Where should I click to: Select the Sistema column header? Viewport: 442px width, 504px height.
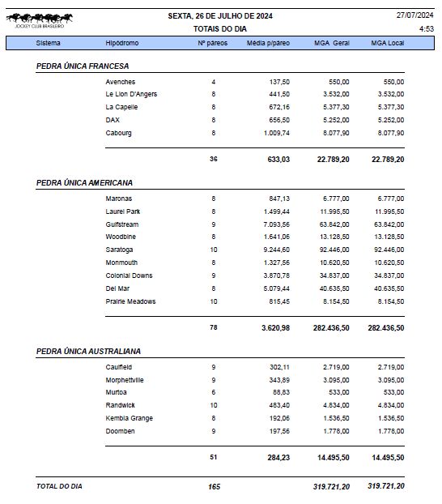pyautogui.click(x=49, y=43)
